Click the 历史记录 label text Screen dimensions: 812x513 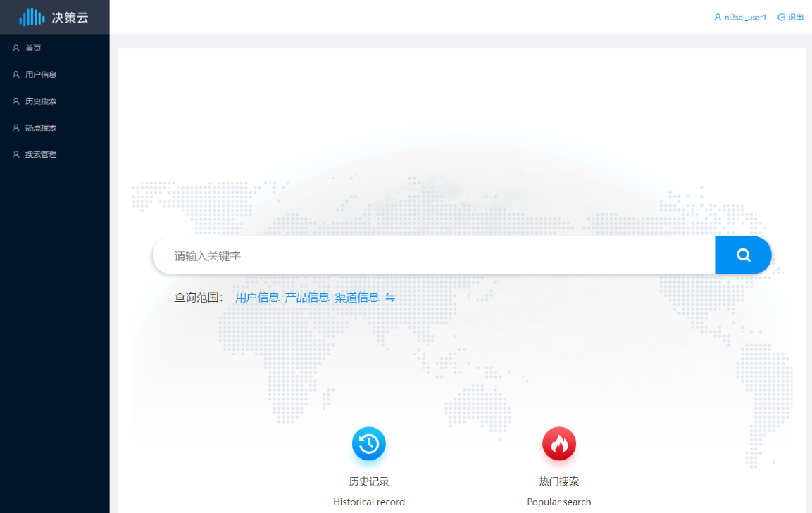click(x=369, y=482)
